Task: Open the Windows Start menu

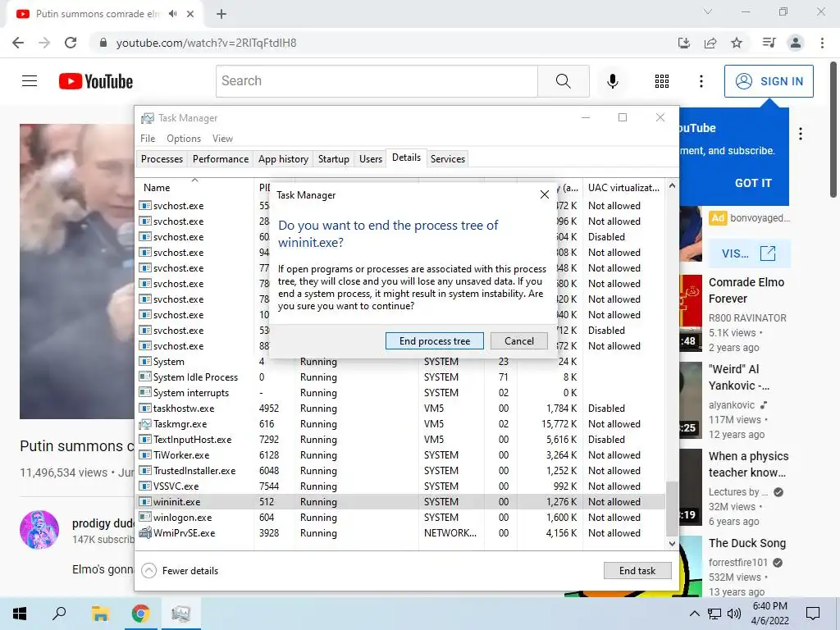Action: 20,614
